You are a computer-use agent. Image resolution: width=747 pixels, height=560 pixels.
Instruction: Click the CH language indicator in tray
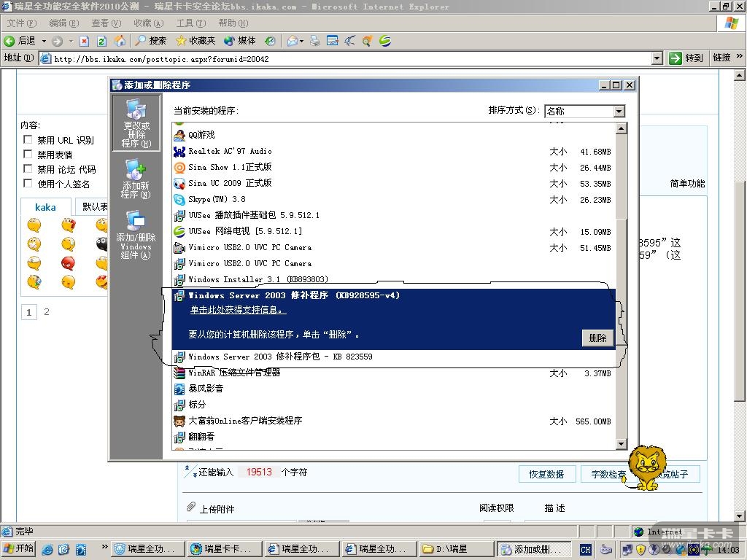(x=586, y=550)
